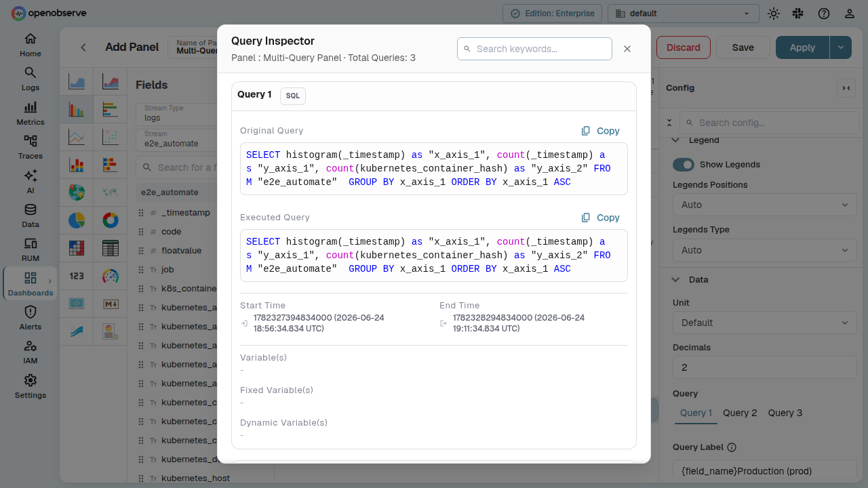Choose the horizontal bar chart type
868x488 pixels.
111,109
